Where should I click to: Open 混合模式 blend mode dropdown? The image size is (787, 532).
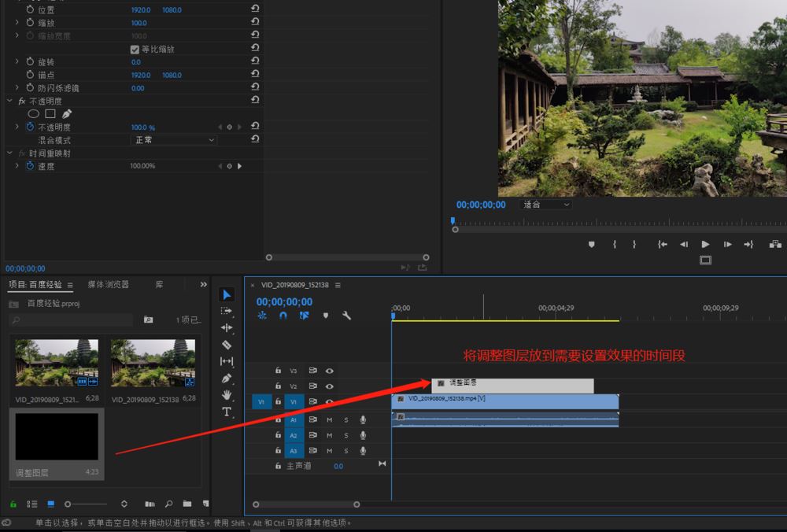point(174,140)
